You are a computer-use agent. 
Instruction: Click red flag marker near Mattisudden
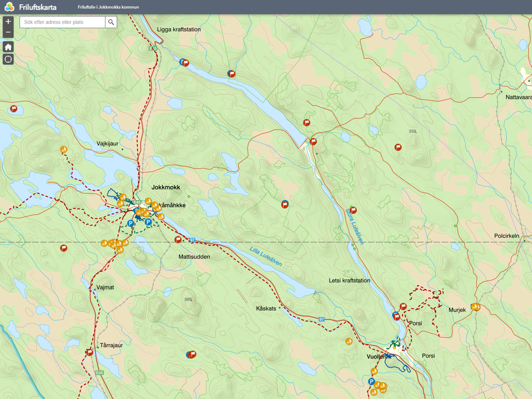(178, 240)
